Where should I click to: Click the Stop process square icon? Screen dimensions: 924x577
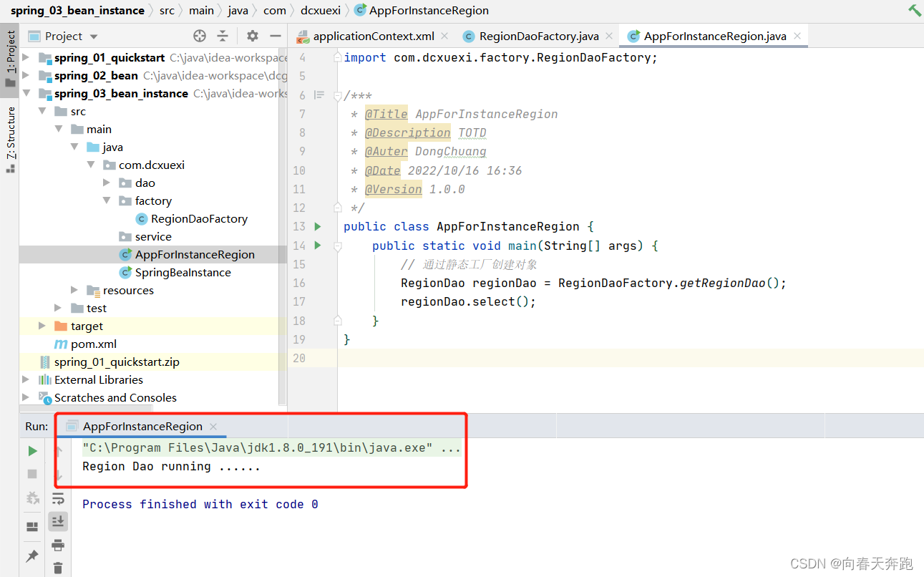pyautogui.click(x=32, y=474)
